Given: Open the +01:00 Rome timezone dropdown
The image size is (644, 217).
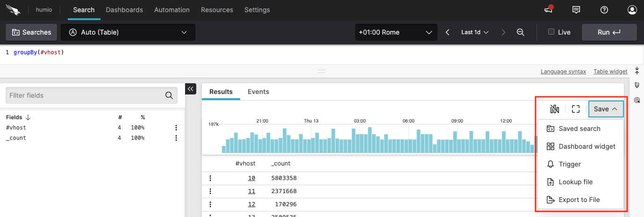Looking at the screenshot, I should pos(395,32).
